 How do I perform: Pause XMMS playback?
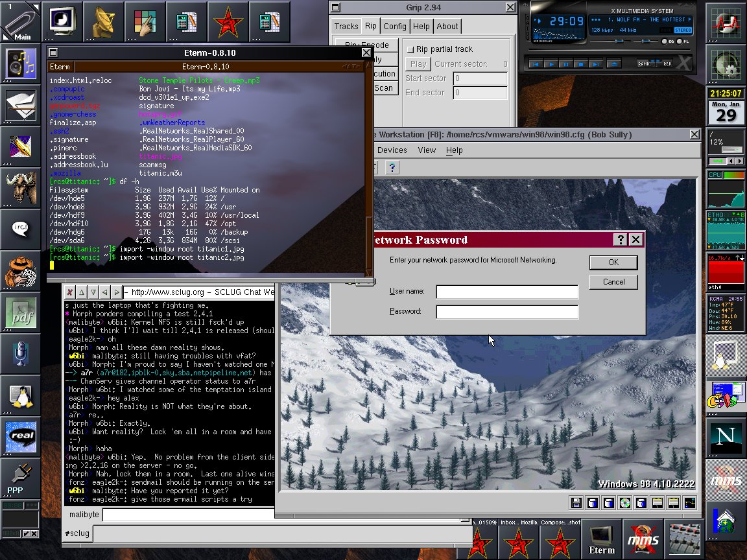pos(566,64)
